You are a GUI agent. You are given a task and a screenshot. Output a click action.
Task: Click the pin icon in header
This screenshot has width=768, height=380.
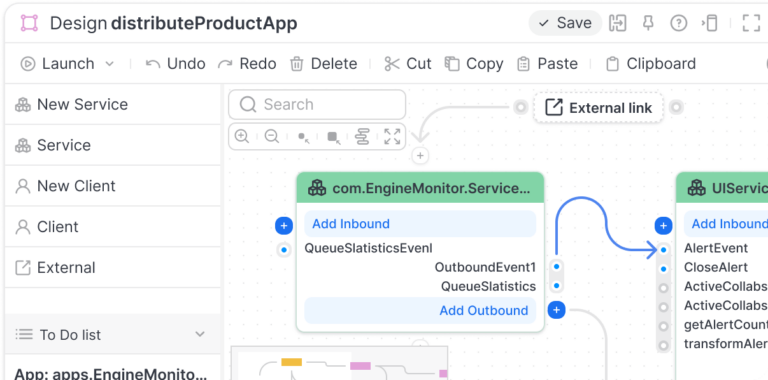(x=648, y=23)
